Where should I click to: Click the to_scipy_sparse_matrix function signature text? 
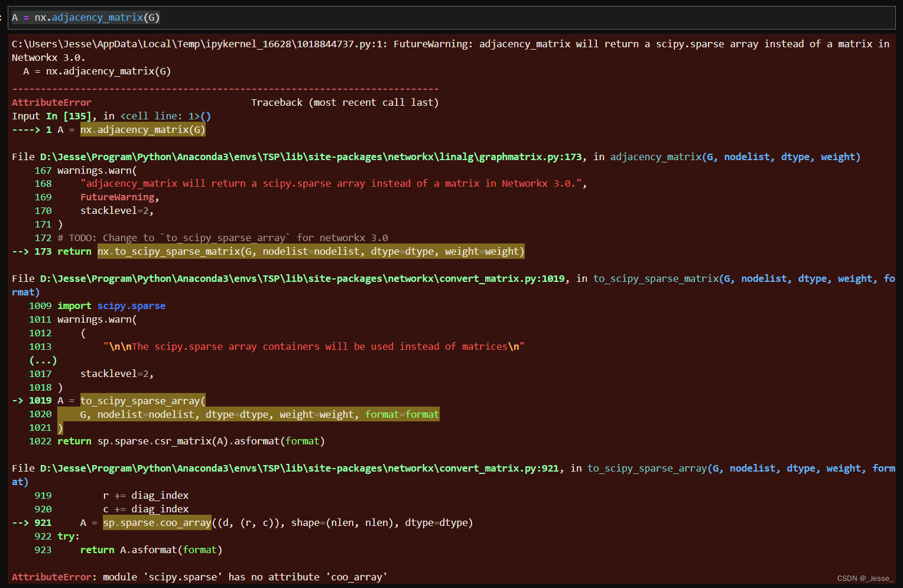coord(656,278)
